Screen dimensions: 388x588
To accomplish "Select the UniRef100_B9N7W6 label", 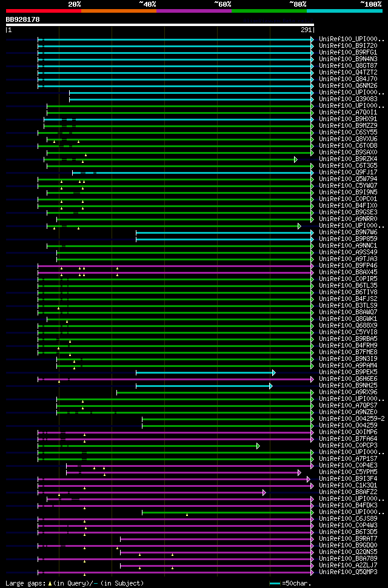I will click(348, 233).
